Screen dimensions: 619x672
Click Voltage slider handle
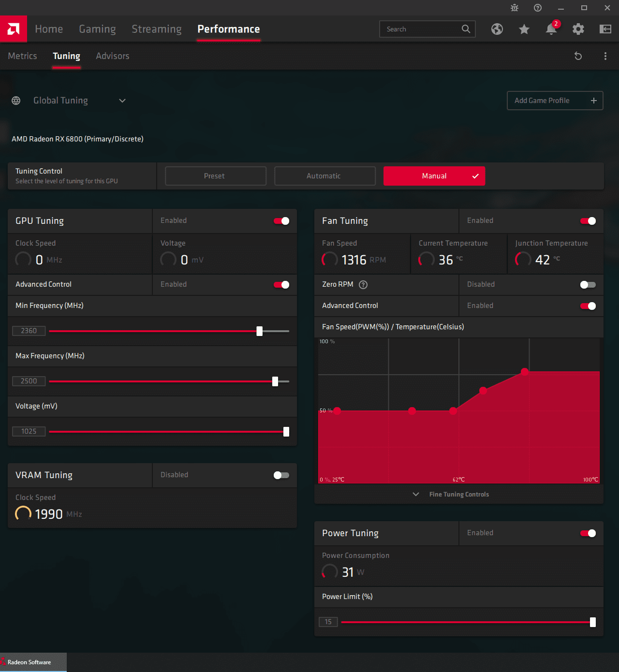tap(286, 432)
